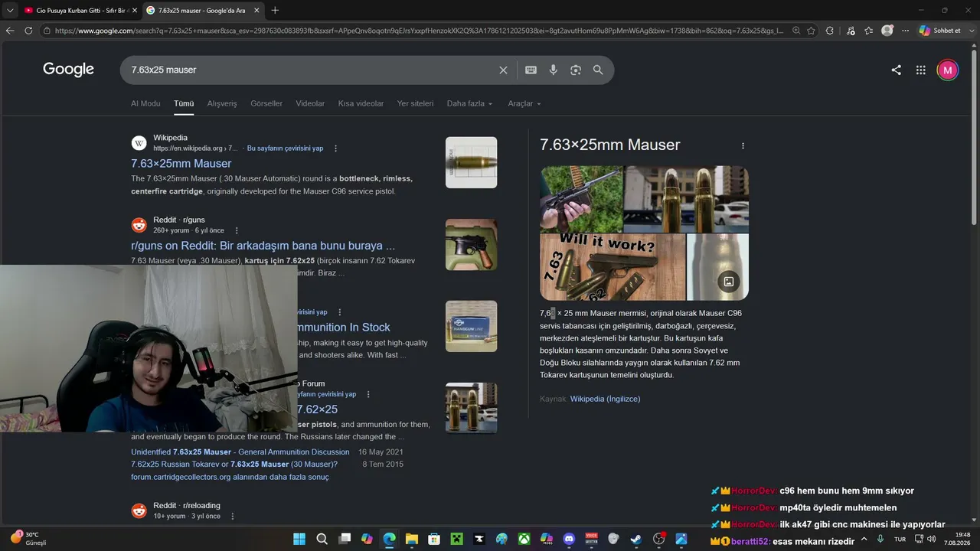Open File Explorer from the taskbar
Screen dimensions: 980x551
tap(411, 539)
